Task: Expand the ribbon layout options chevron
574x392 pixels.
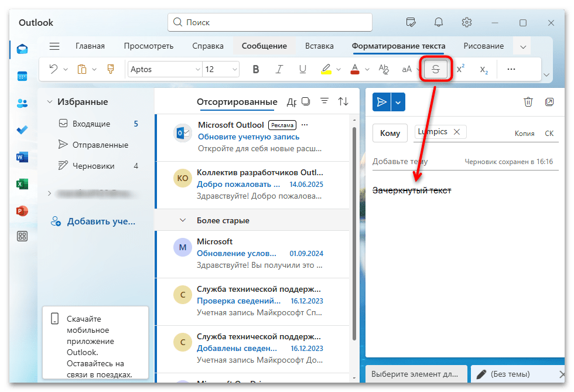Action: pos(546,75)
